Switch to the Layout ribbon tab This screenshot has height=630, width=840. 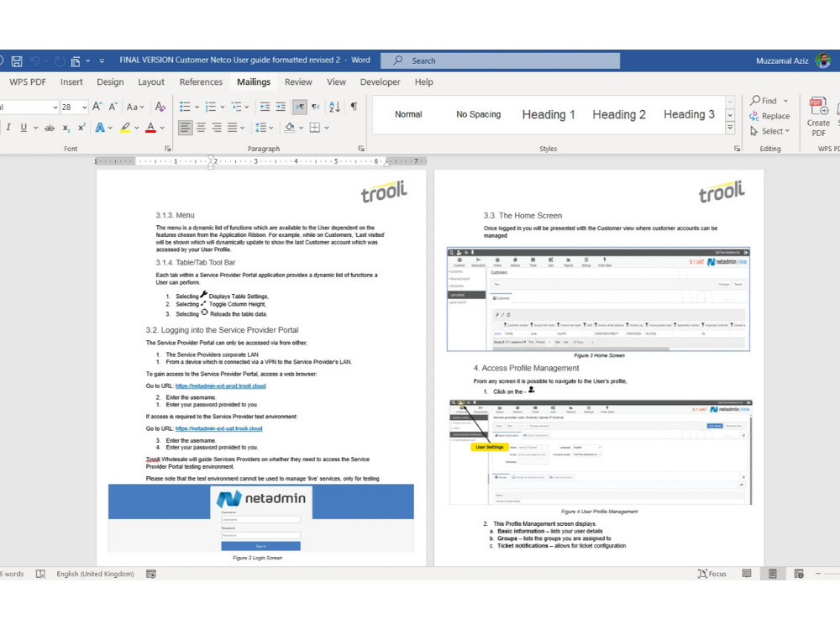[151, 82]
